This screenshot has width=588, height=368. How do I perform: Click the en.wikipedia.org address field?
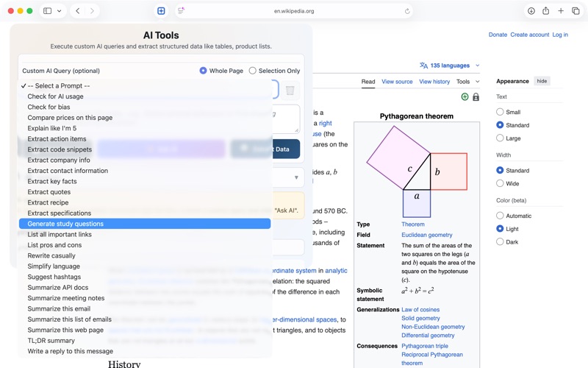click(294, 11)
